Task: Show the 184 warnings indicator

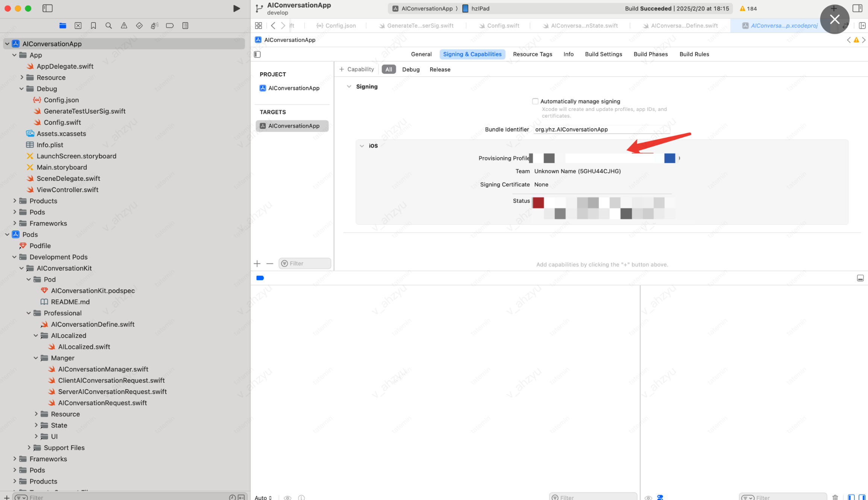Action: 748,9
